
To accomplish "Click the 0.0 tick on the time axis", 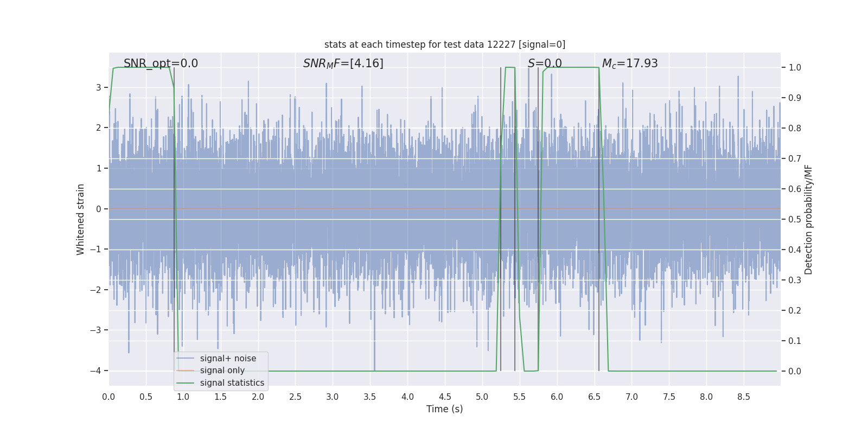I will tap(108, 397).
